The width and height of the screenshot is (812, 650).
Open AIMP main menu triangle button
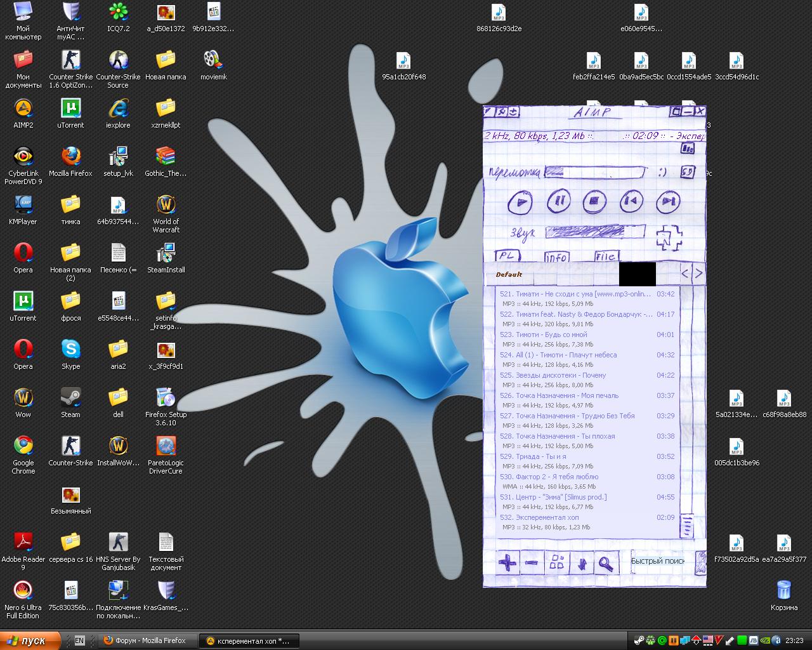click(x=488, y=112)
